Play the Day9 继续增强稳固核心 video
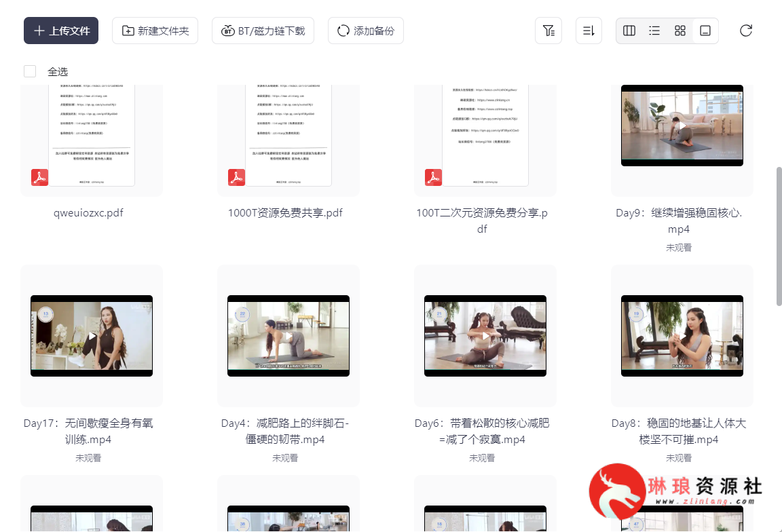This screenshot has width=782, height=532. pyautogui.click(x=682, y=125)
